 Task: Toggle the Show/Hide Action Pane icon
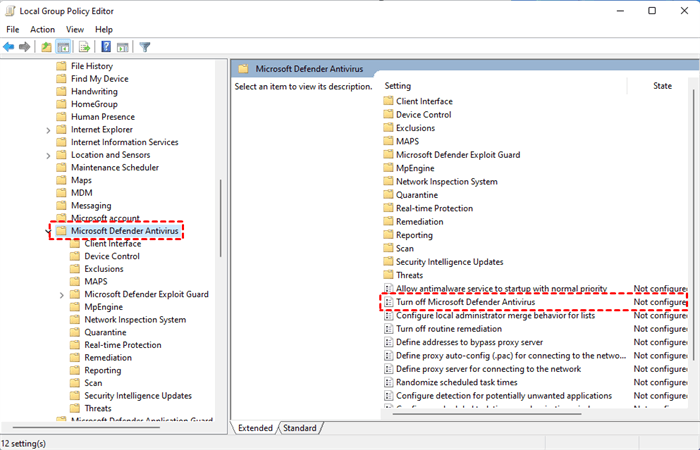coord(122,47)
